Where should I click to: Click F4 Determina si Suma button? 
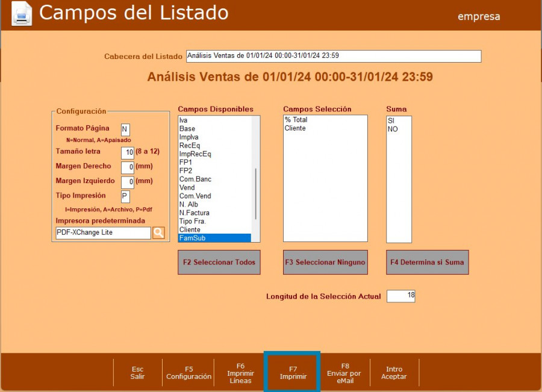tap(427, 263)
